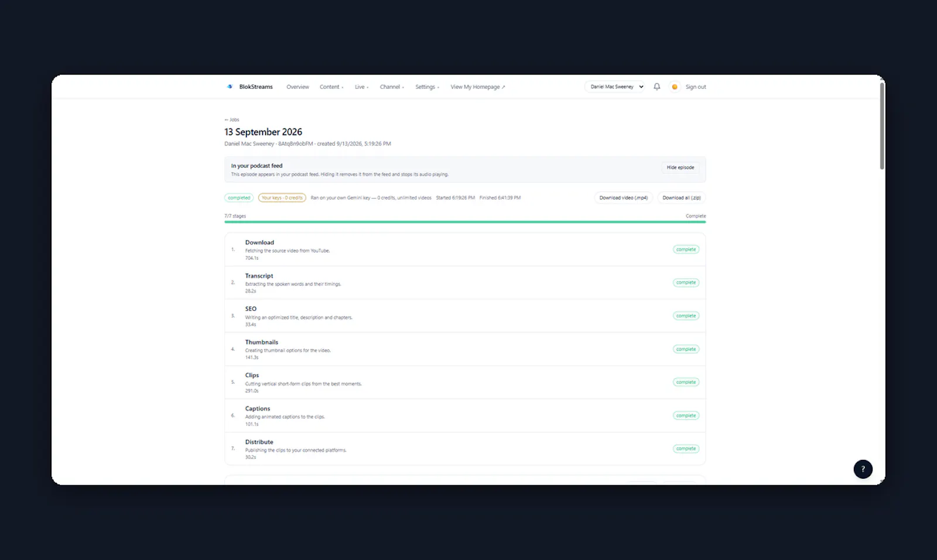Screen dimensions: 937x560
Task: Select the Thumbnails stage row
Action: tap(465, 349)
